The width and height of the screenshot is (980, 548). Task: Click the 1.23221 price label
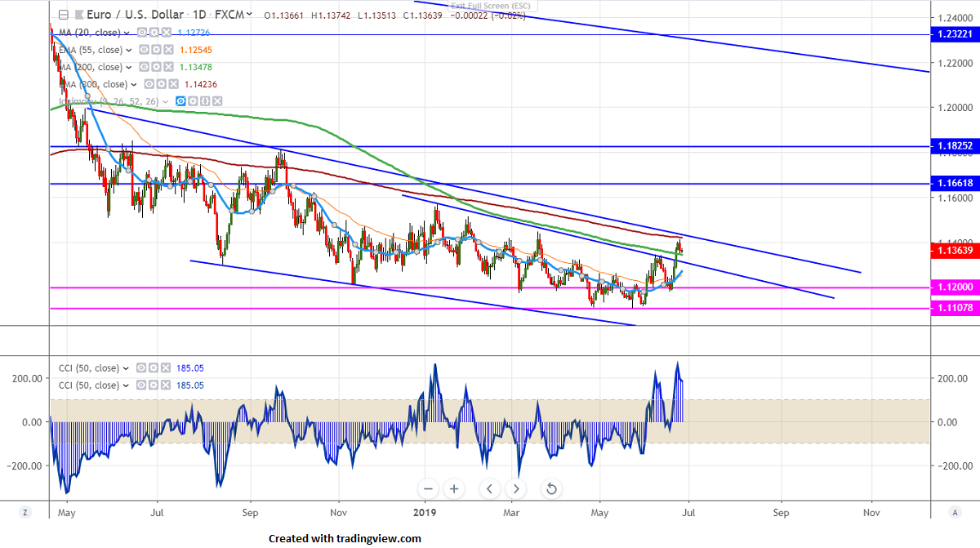[954, 34]
